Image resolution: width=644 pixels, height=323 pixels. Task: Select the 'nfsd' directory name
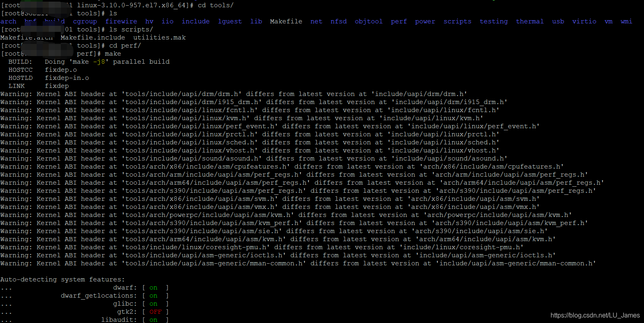(339, 21)
